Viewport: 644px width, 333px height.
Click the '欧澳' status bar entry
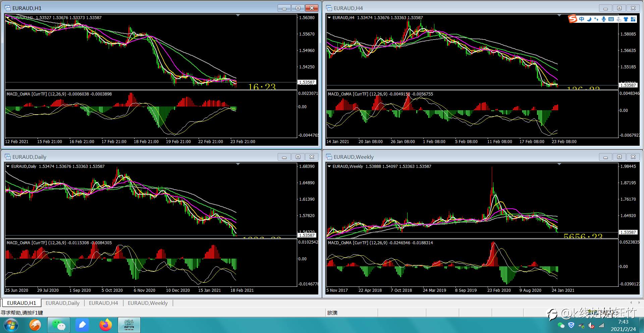tap(332, 313)
